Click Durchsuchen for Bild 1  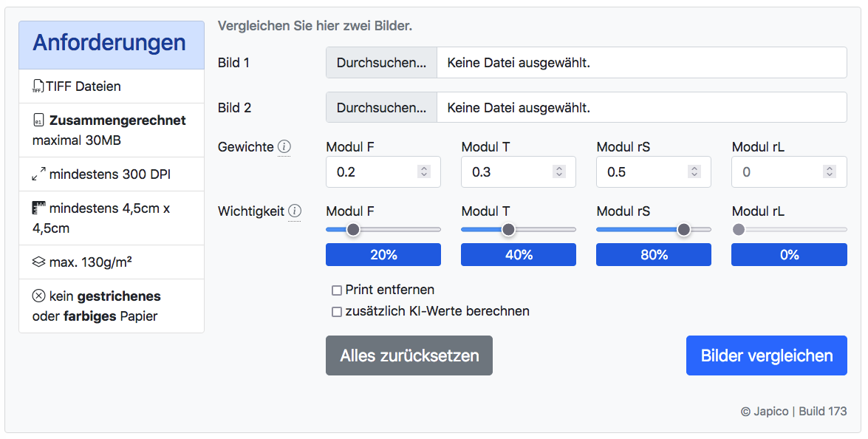(x=381, y=63)
